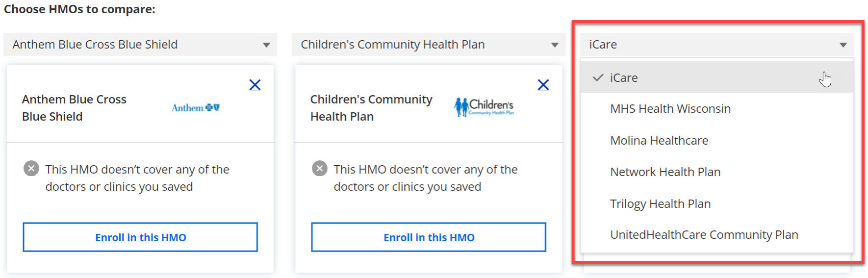Choose MHS Health Wisconsin option

coord(670,109)
